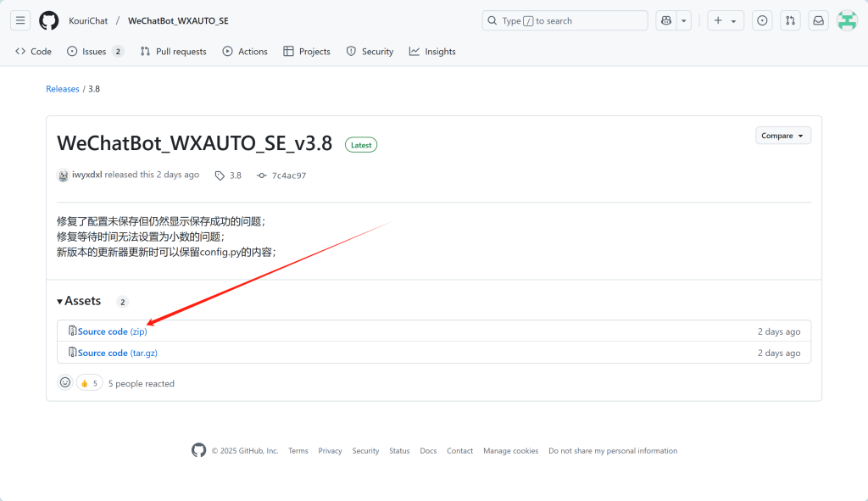Open Do not share my personal information
The image size is (868, 501).
pos(613,451)
